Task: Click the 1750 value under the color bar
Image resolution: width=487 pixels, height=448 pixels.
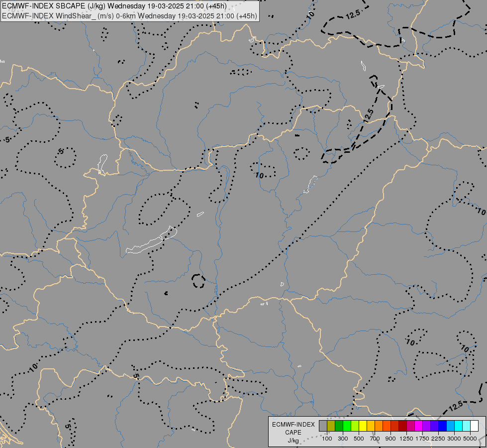Action: [x=422, y=439]
